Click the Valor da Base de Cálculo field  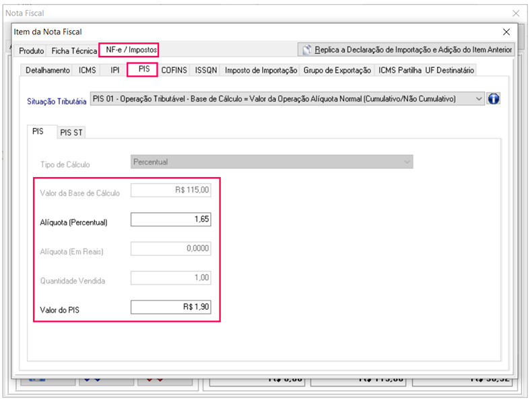(x=170, y=191)
